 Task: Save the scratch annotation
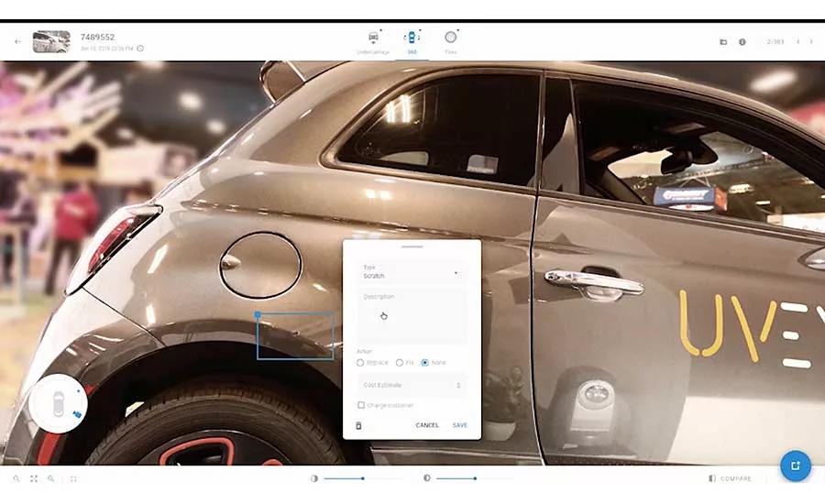(460, 425)
